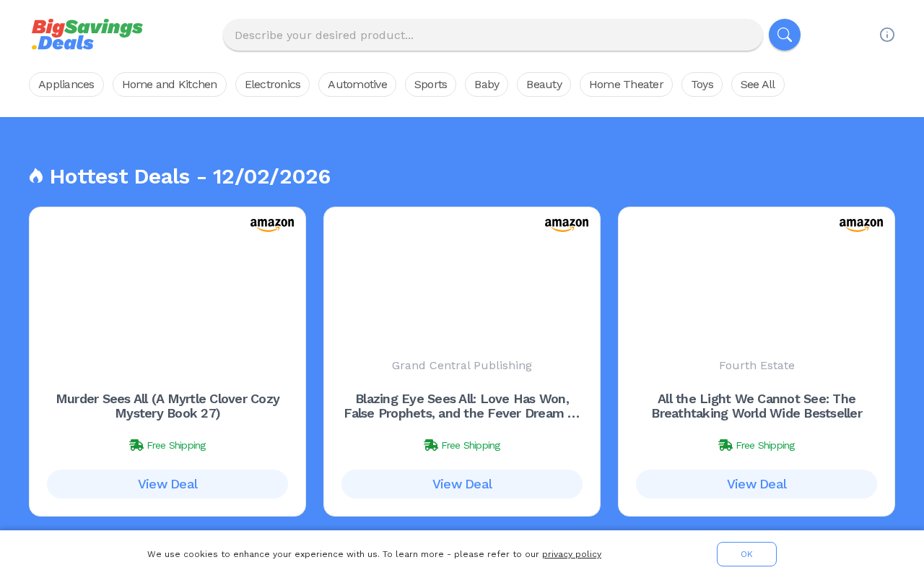Click the blue search magnifier button
Screen dimensions: 924x578
[785, 35]
